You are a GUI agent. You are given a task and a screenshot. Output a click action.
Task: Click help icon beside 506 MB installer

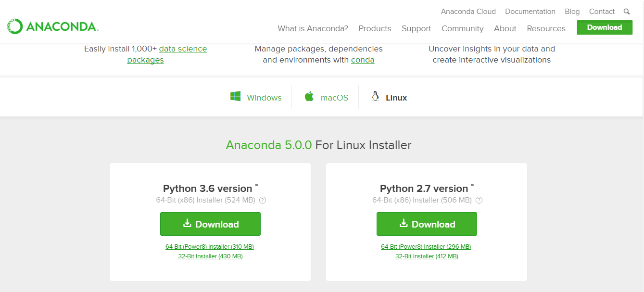pyautogui.click(x=479, y=200)
